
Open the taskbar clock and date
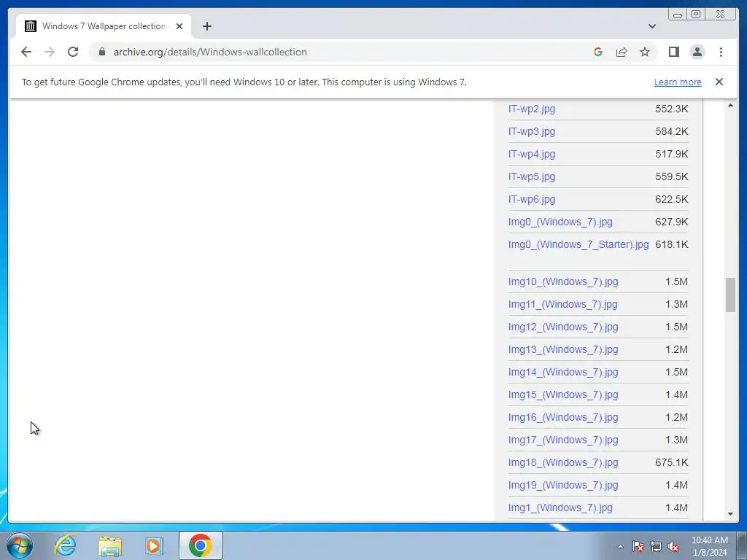710,546
